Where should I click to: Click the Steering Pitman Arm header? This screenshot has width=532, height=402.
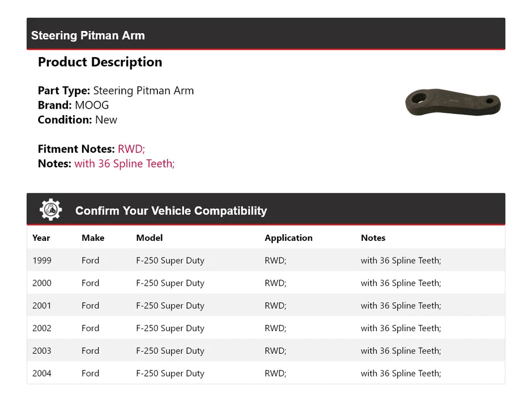tap(88, 35)
